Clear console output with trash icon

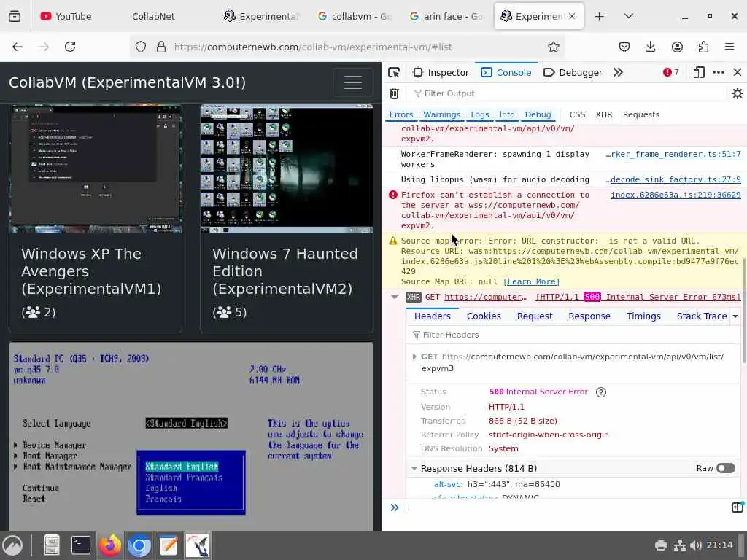click(394, 93)
